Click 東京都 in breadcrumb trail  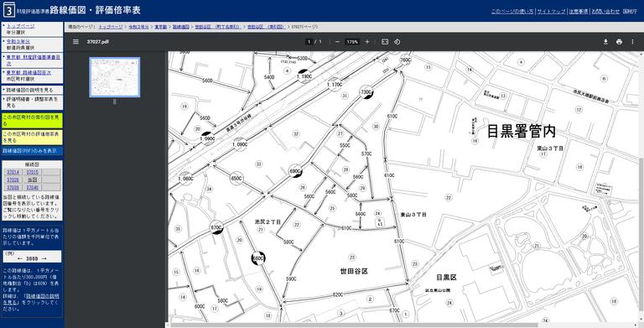coord(161,27)
